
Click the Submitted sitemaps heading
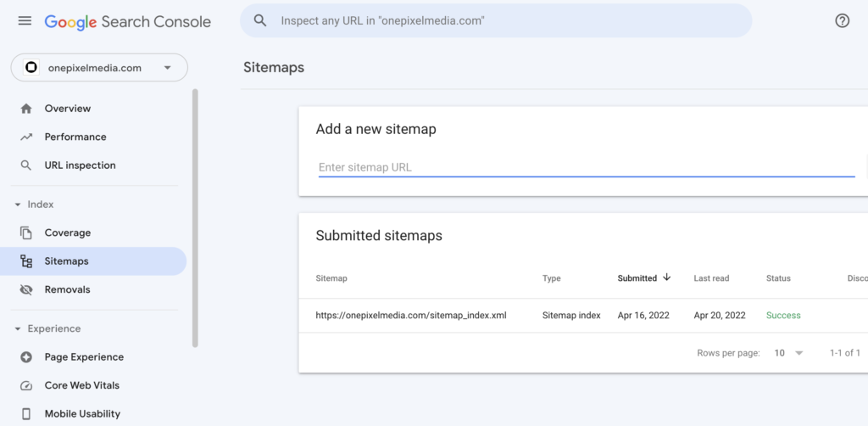379,235
